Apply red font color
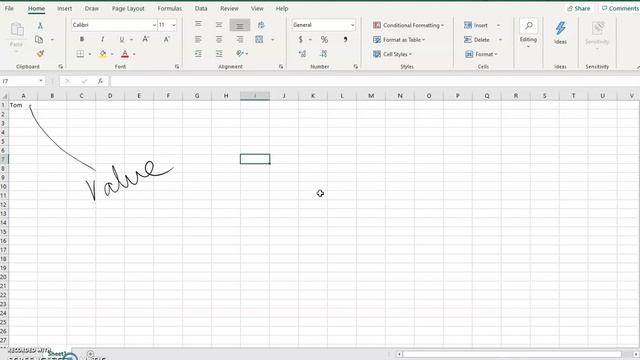 point(125,53)
